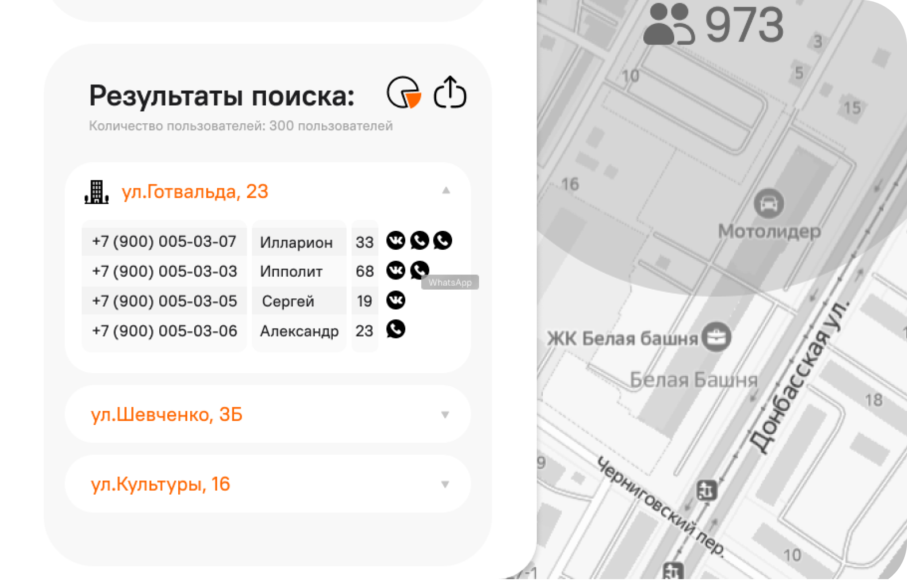907x588 pixels.
Task: Click the ул.Шевченко, 3Б address title
Action: tap(167, 415)
